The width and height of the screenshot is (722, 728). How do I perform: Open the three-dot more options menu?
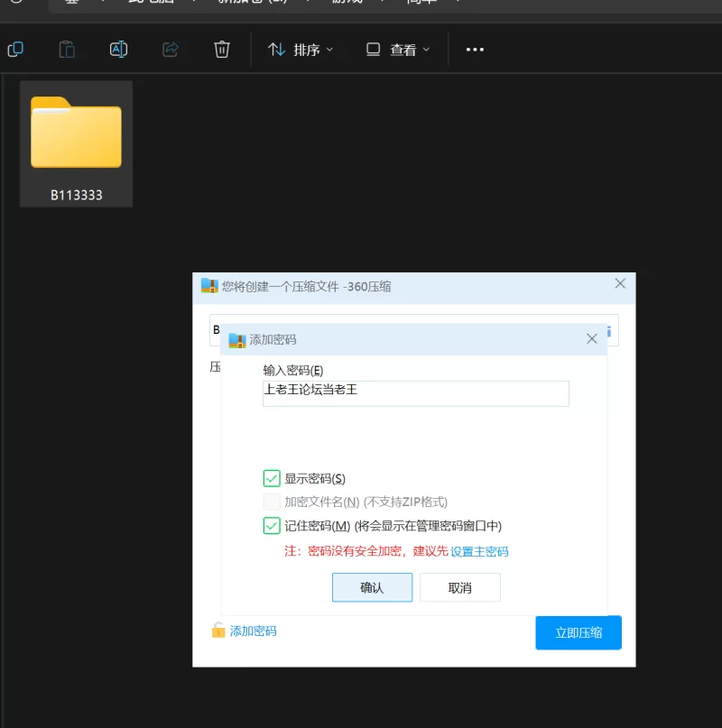tap(475, 50)
